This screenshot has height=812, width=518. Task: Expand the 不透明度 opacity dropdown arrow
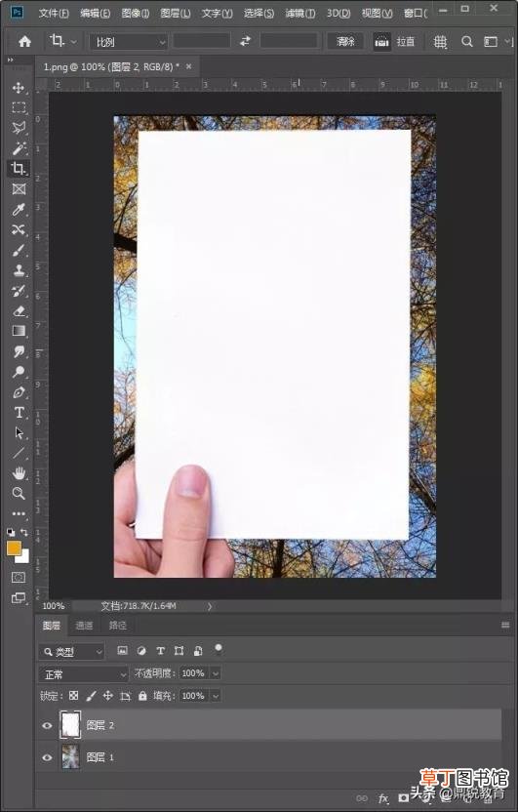click(216, 673)
